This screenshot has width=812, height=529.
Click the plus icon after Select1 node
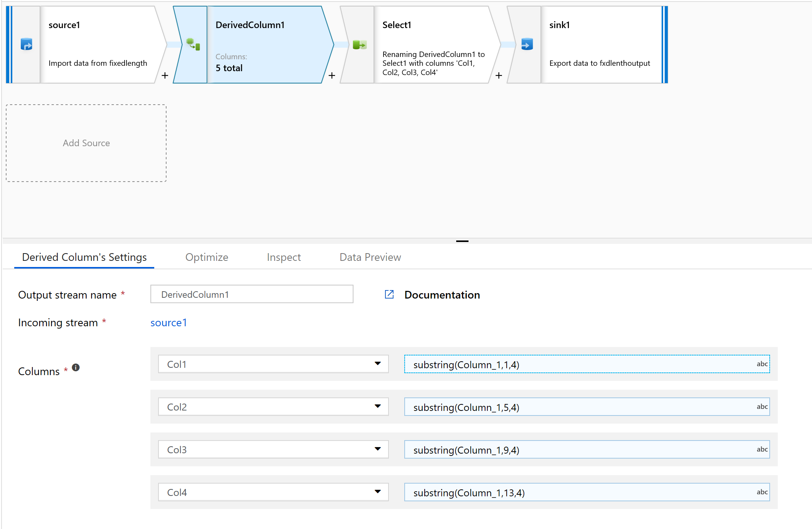click(499, 75)
